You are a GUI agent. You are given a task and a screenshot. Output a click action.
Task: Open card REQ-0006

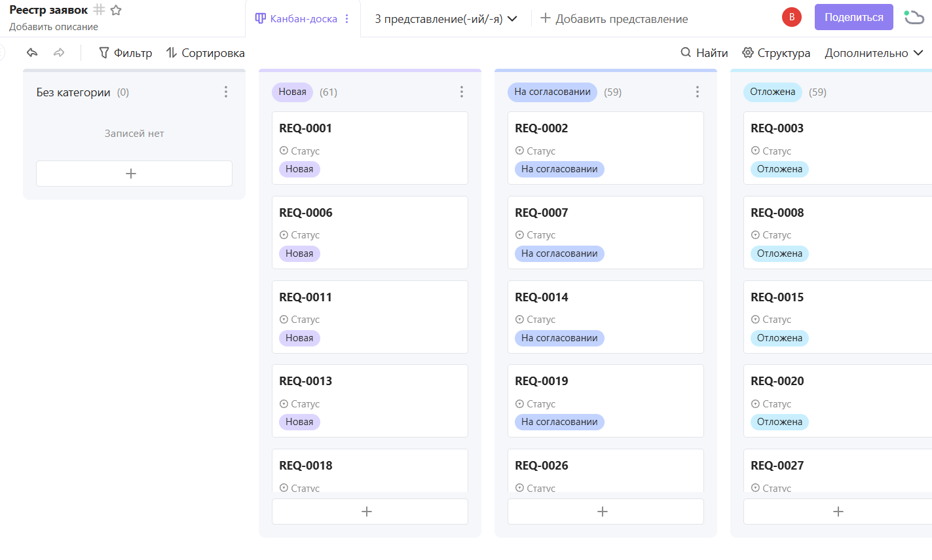pyautogui.click(x=370, y=233)
